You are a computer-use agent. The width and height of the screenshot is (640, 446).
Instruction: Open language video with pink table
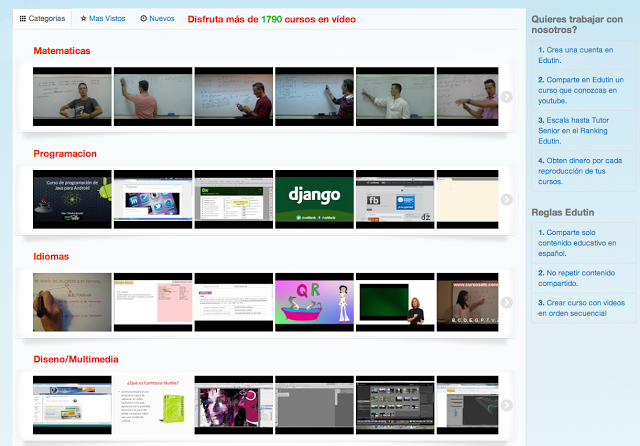point(153,302)
